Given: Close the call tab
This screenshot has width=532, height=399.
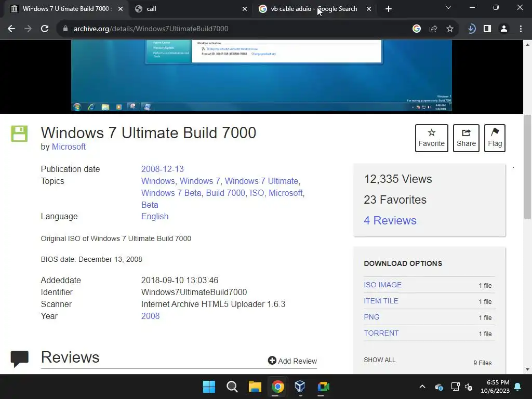Looking at the screenshot, I should point(245,9).
